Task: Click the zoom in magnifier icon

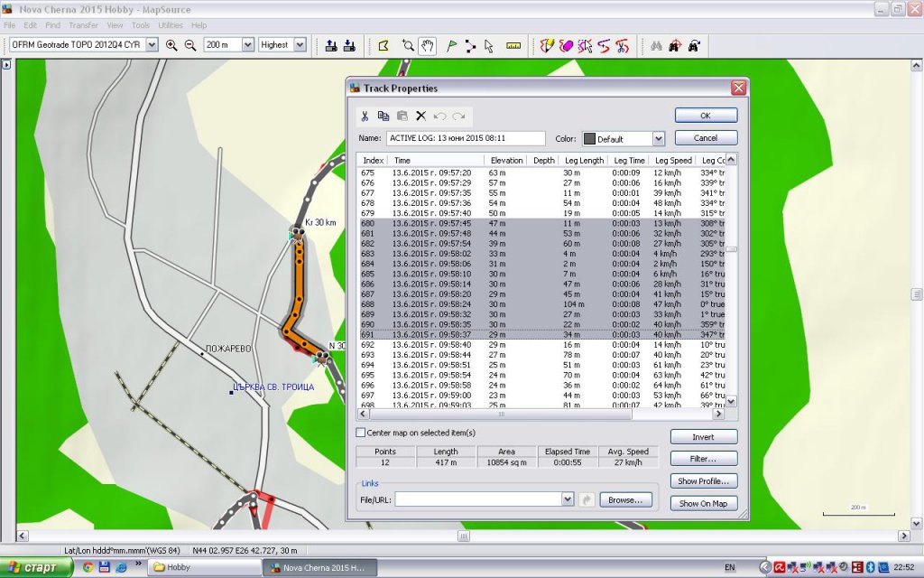Action: [x=171, y=45]
